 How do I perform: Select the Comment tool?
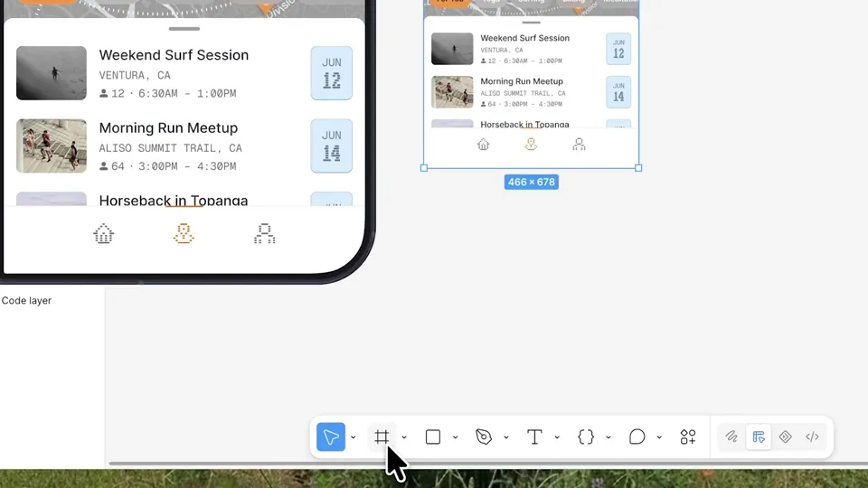pos(637,436)
